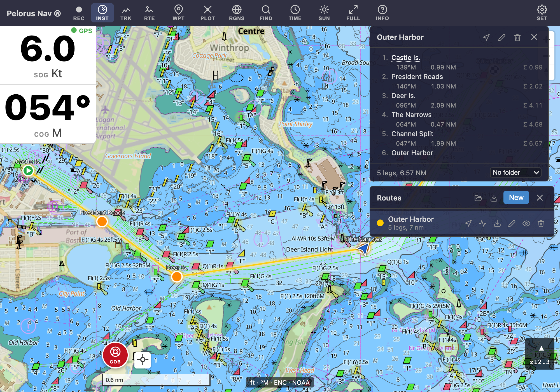Edit Outer Harbor from routes list row
Viewport: 560px width, 392px height.
(x=512, y=223)
